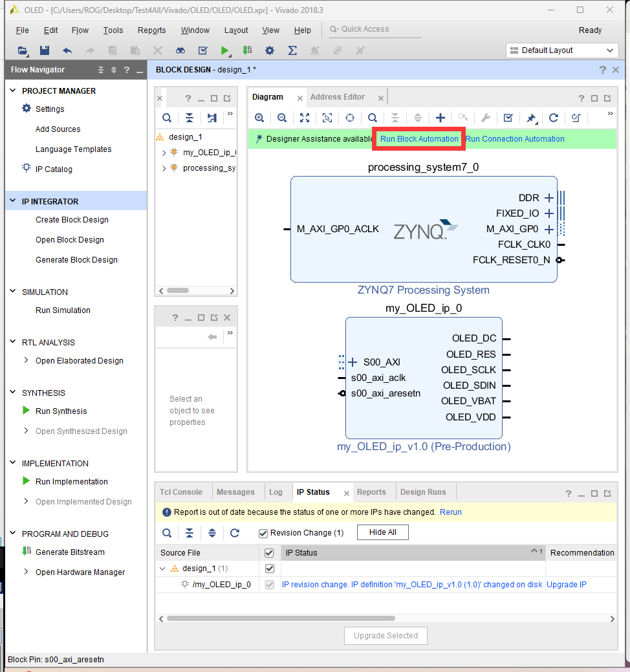This screenshot has height=672, width=630.
Task: Click Run Block Automation link
Action: (x=419, y=139)
